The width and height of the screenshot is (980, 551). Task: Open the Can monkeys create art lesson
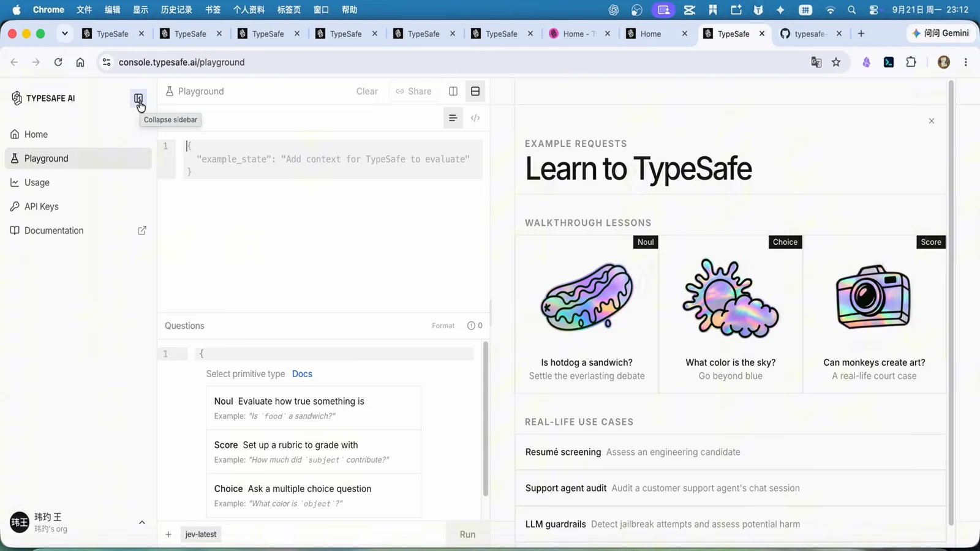874,315
